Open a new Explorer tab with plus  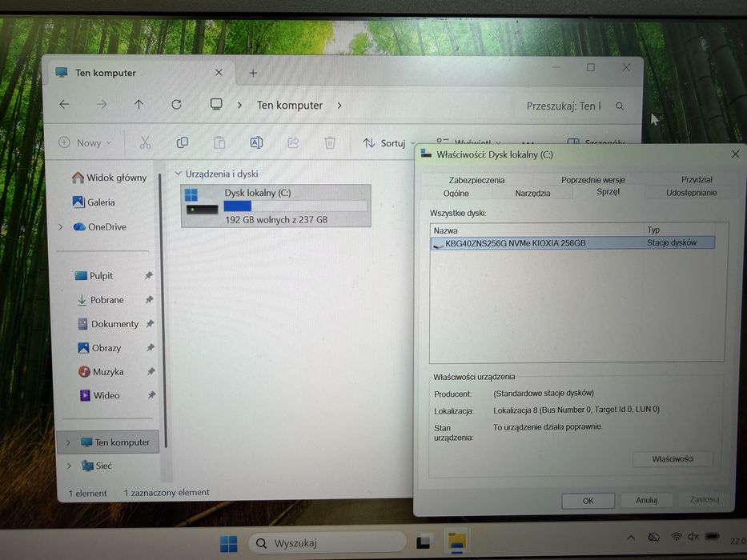tap(253, 73)
